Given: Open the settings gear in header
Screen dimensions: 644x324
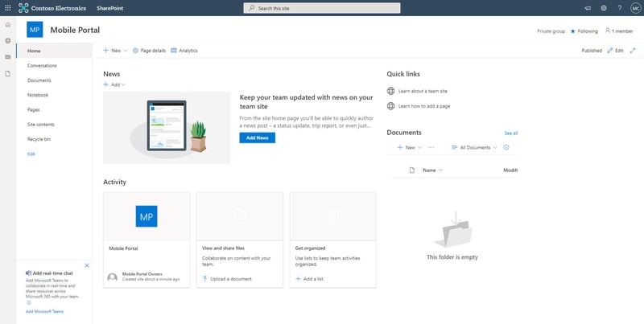Looking at the screenshot, I should click(603, 8).
